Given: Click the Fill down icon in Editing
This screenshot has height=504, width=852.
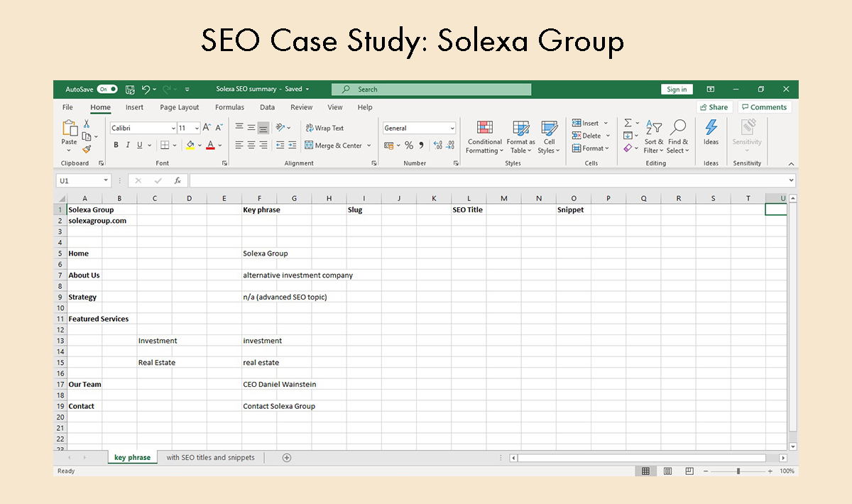Looking at the screenshot, I should 628,136.
